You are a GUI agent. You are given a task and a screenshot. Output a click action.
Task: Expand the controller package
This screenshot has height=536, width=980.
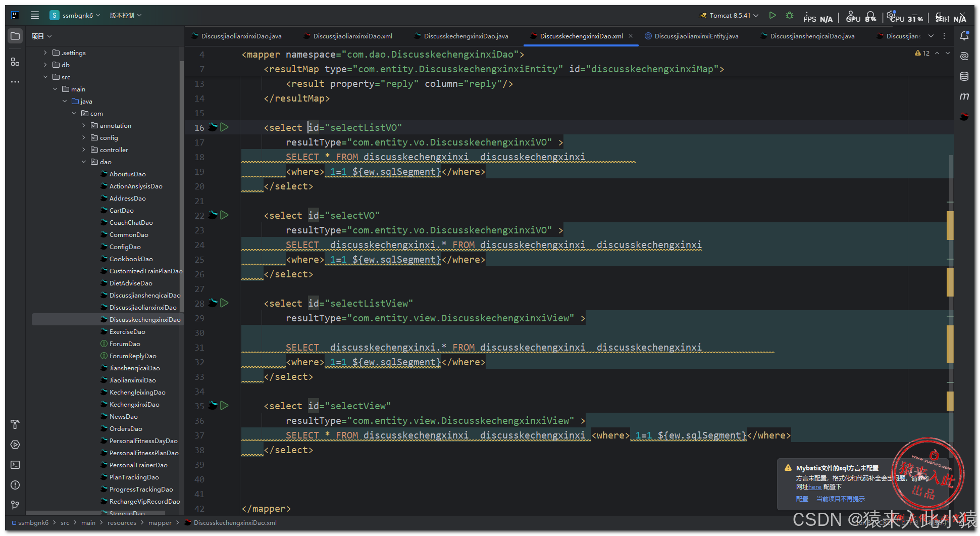pos(84,150)
